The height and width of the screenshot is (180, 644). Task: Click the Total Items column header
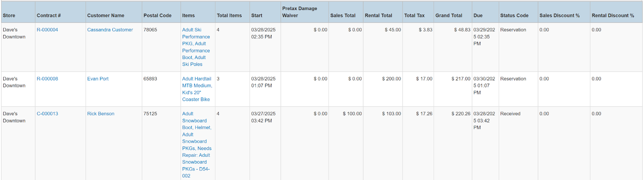coord(229,16)
